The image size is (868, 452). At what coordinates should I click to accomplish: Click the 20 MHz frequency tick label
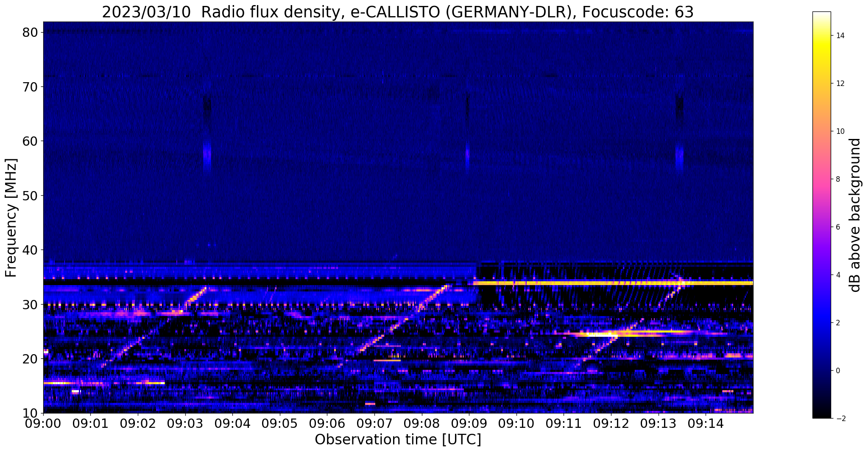[30, 359]
